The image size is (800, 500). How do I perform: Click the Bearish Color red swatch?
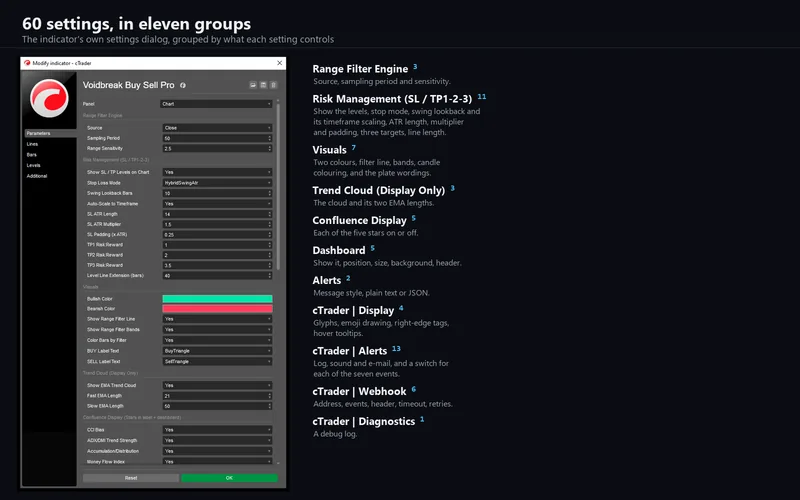(x=217, y=309)
